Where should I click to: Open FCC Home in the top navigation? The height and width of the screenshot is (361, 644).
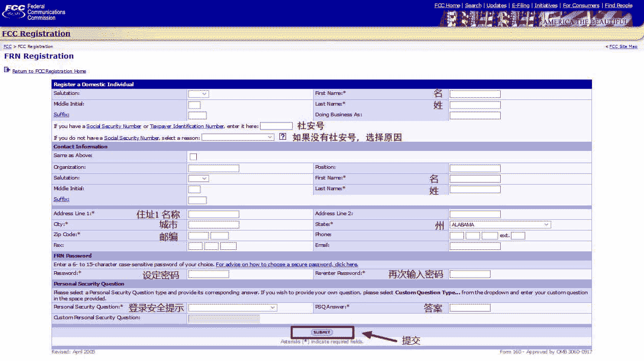pyautogui.click(x=447, y=6)
